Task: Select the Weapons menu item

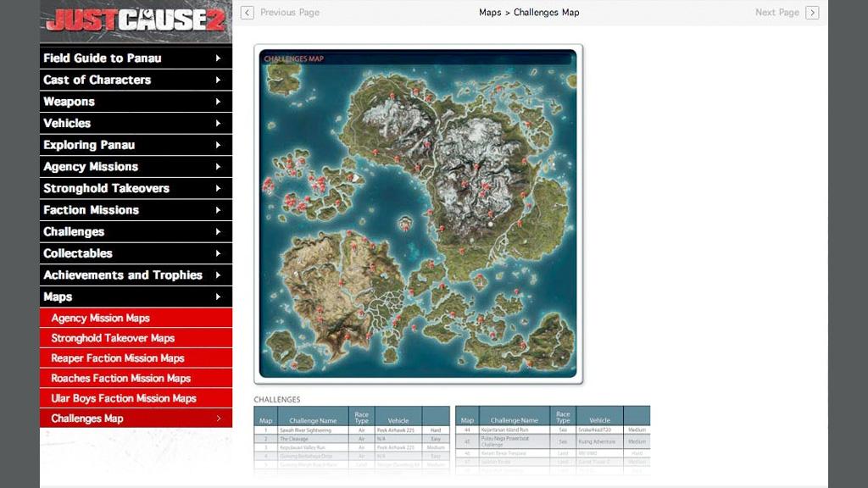Action: [x=136, y=102]
